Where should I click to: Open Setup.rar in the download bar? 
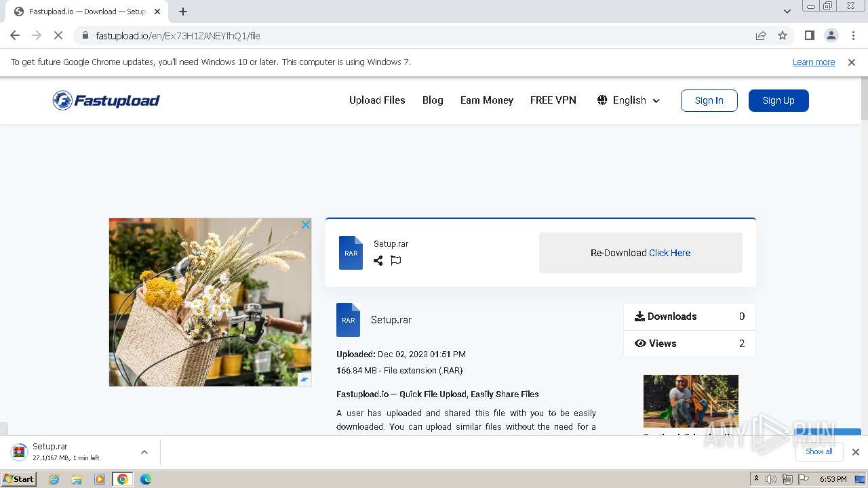66,452
